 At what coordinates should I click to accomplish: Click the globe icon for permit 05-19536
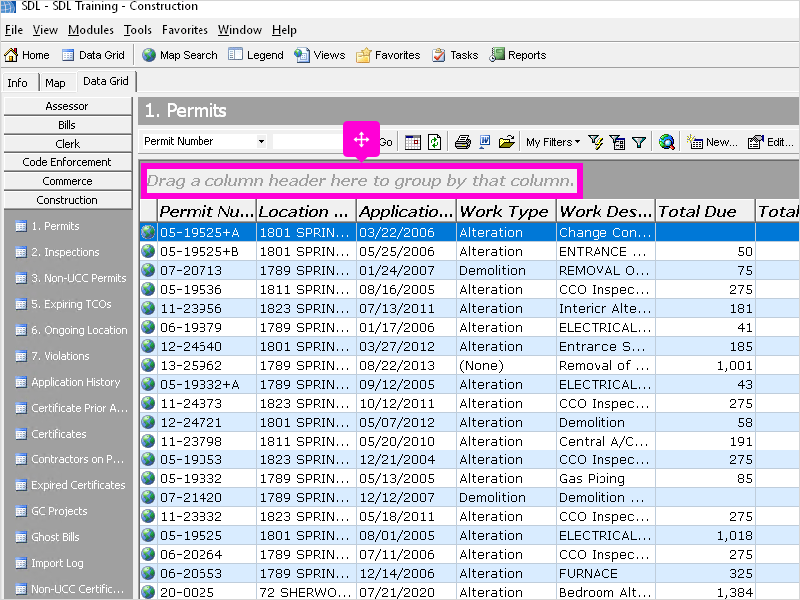[x=148, y=289]
